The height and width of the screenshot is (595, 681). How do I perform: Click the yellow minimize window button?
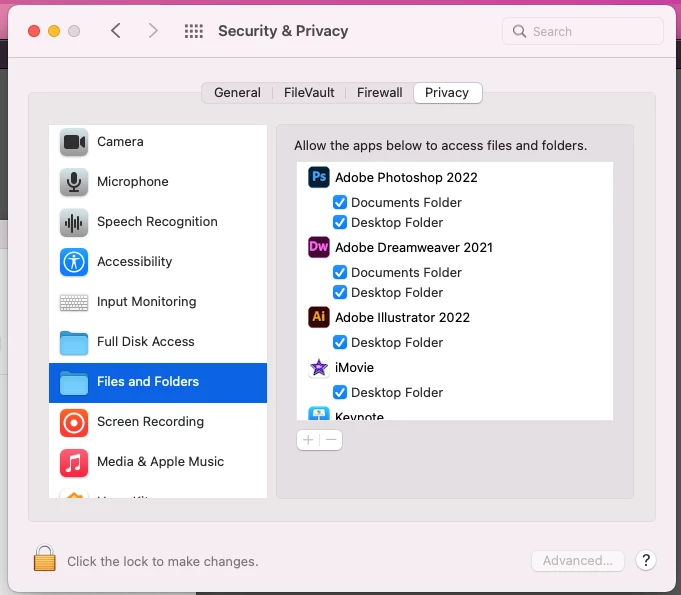[x=54, y=31]
